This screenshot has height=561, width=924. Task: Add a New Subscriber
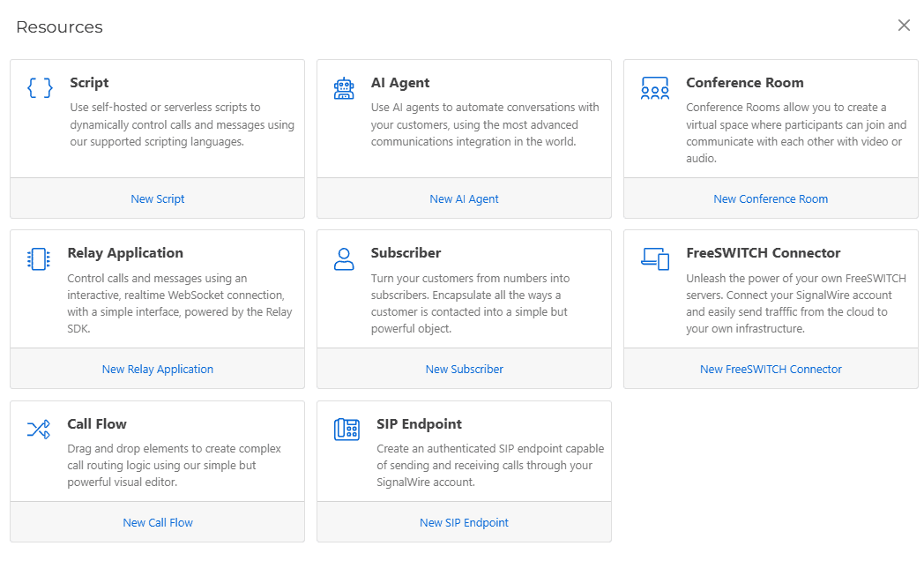465,370
